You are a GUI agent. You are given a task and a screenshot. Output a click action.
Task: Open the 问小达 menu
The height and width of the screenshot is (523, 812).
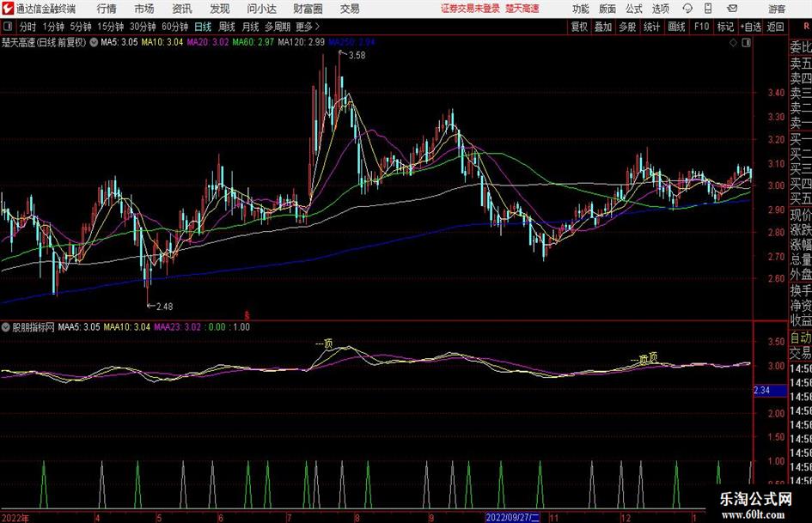pyautogui.click(x=261, y=9)
